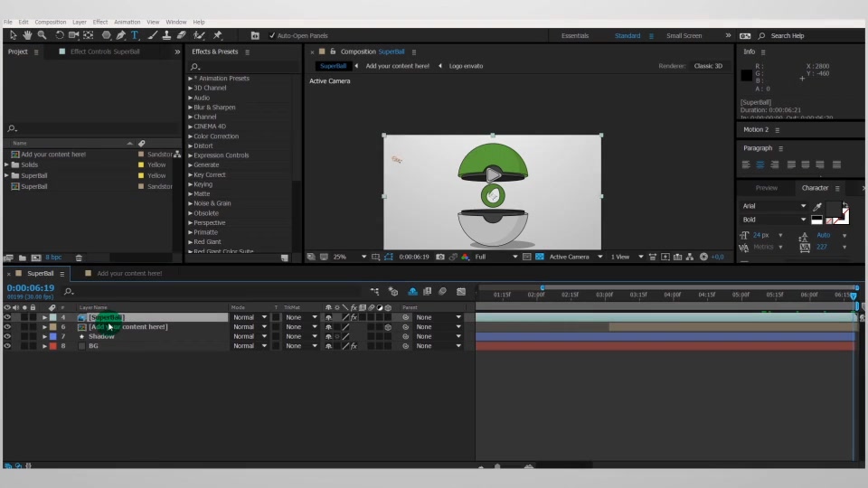Viewport: 868px width, 488px height.
Task: Hide the BG layer
Action: point(7,346)
